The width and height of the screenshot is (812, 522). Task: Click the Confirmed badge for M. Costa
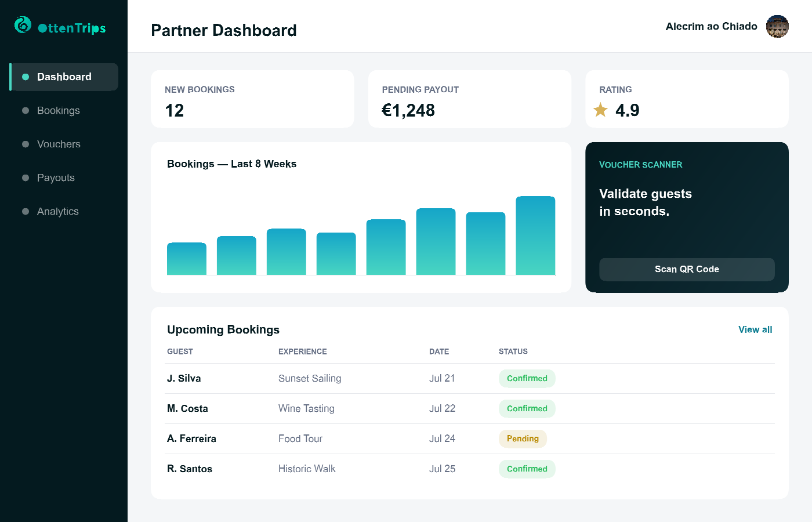click(527, 409)
